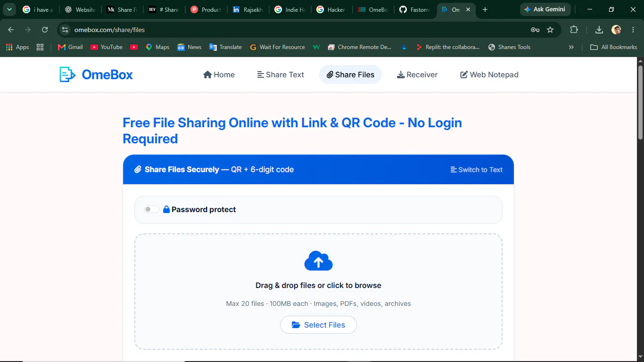Open the Replit bookmark

pyautogui.click(x=447, y=47)
